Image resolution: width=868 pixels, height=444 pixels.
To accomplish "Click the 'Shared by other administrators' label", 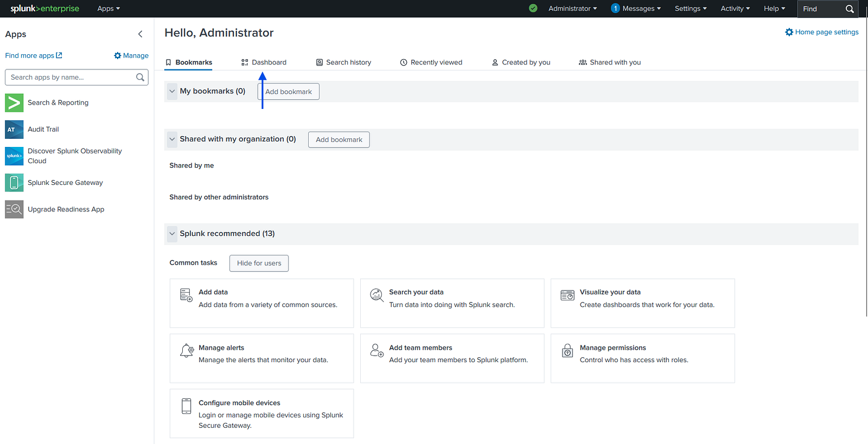I will click(219, 197).
